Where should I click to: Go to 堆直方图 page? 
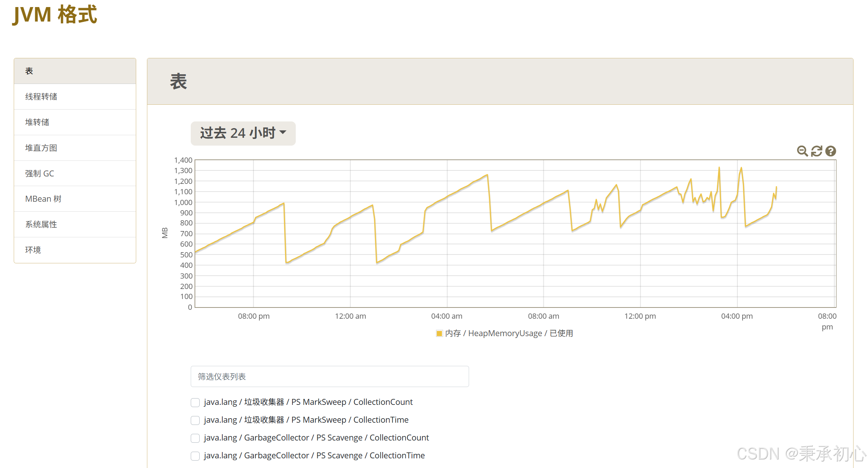click(41, 148)
